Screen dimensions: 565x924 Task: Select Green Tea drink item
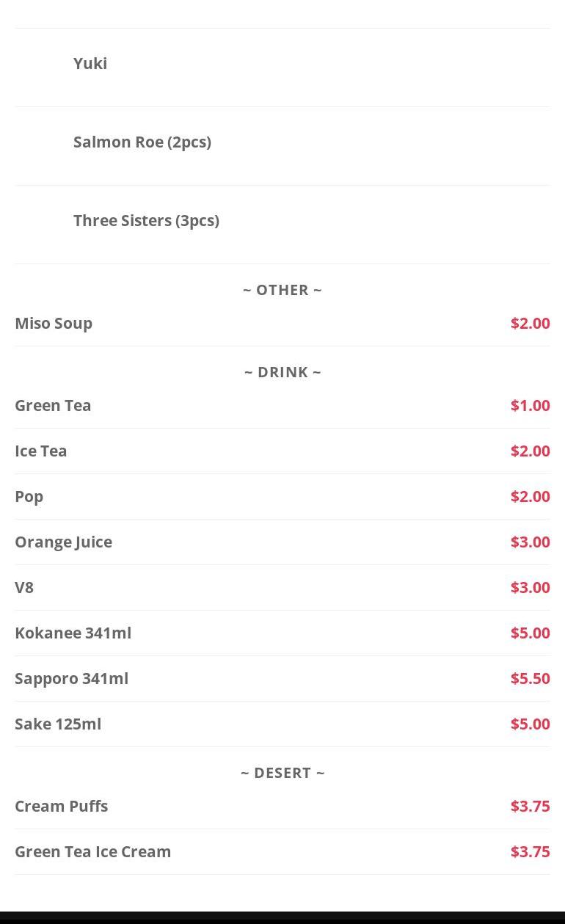point(53,405)
